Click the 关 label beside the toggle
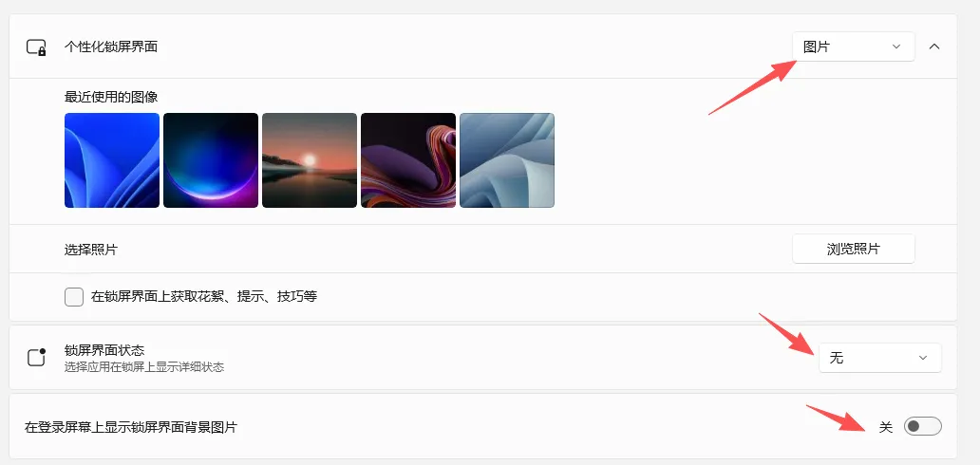Image resolution: width=980 pixels, height=465 pixels. pos(886,427)
